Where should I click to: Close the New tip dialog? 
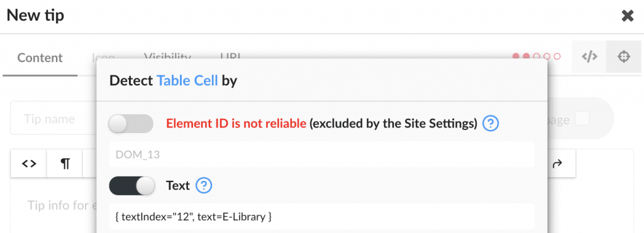point(627,16)
